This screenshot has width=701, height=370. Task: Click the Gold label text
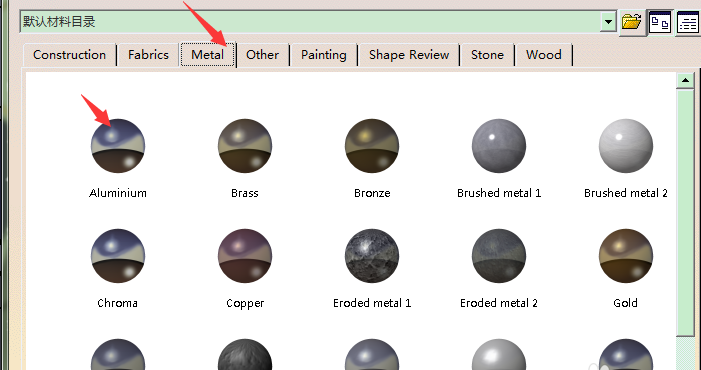(625, 303)
